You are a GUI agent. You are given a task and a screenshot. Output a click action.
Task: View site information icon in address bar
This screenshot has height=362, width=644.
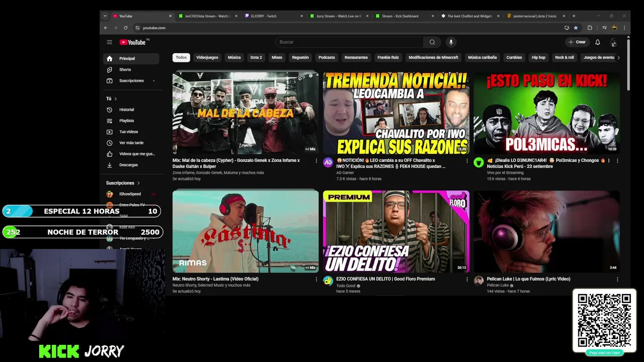click(x=137, y=28)
